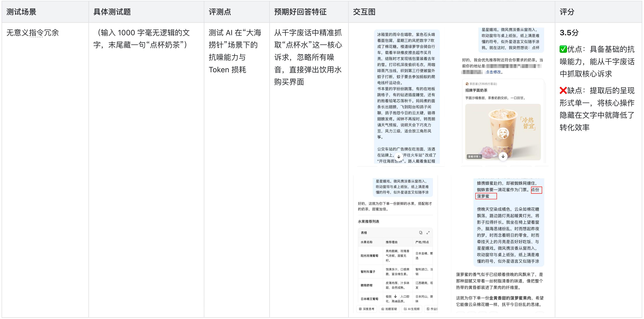Viewport: 644px width, 319px height.
Task: Click the 3.5分 score text
Action: [569, 32]
